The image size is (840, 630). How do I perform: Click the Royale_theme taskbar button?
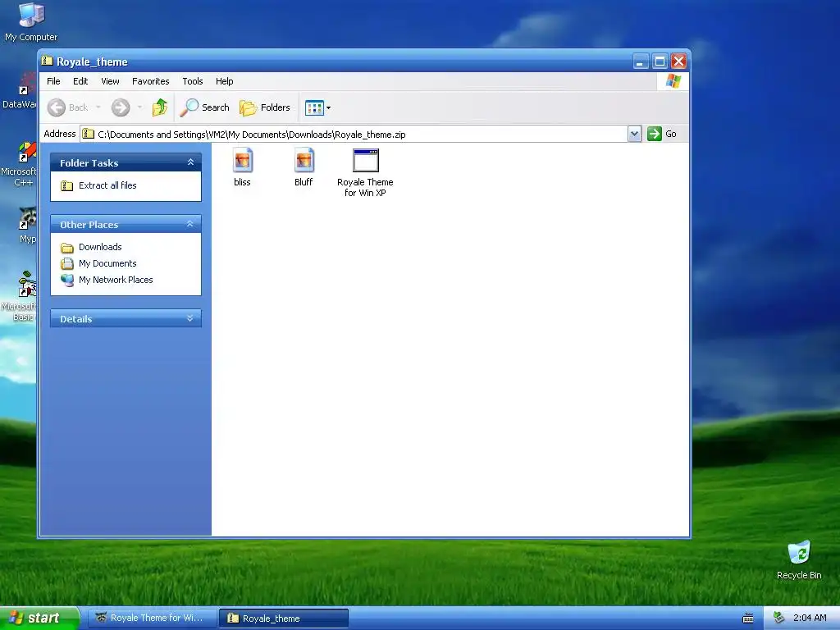point(284,619)
